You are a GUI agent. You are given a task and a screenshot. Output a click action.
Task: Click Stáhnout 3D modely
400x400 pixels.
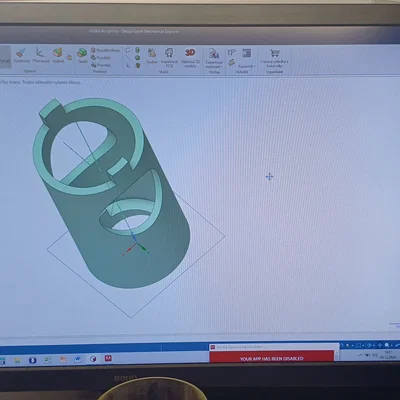[x=190, y=57]
